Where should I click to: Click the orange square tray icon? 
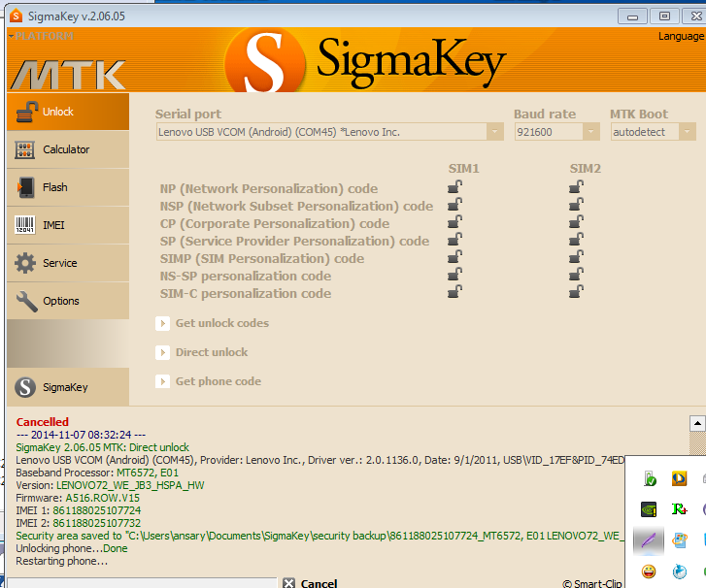pos(679,478)
